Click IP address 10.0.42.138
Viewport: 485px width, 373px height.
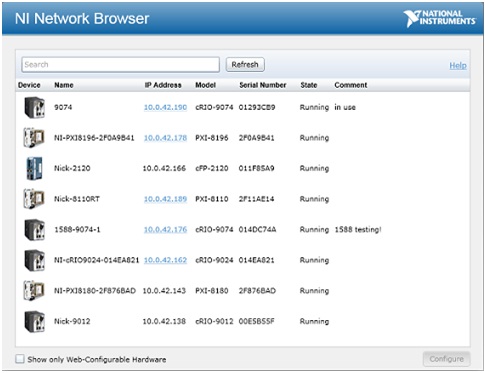coord(164,321)
